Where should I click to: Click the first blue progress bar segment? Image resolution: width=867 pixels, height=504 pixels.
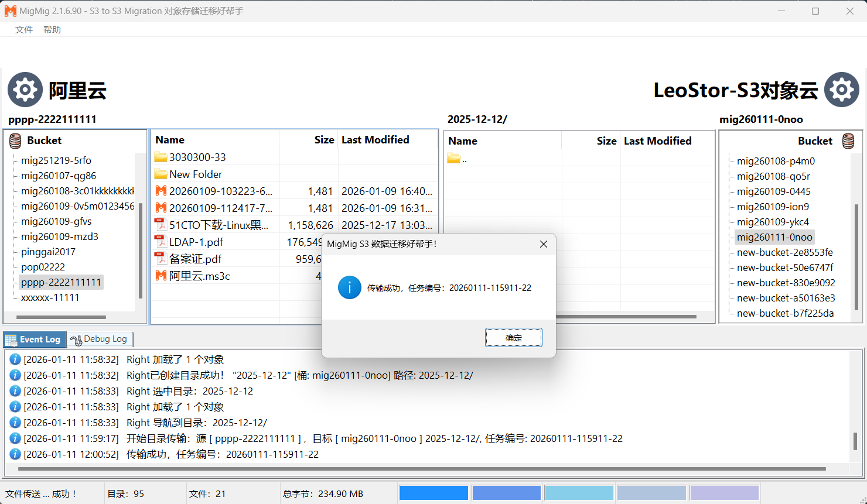pyautogui.click(x=433, y=493)
